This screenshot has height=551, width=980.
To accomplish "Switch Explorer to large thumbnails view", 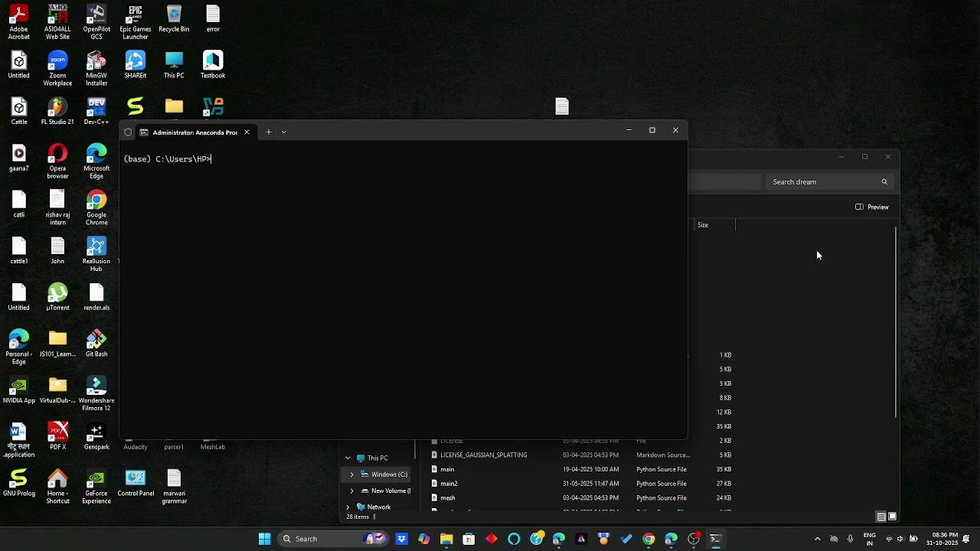I will [892, 517].
